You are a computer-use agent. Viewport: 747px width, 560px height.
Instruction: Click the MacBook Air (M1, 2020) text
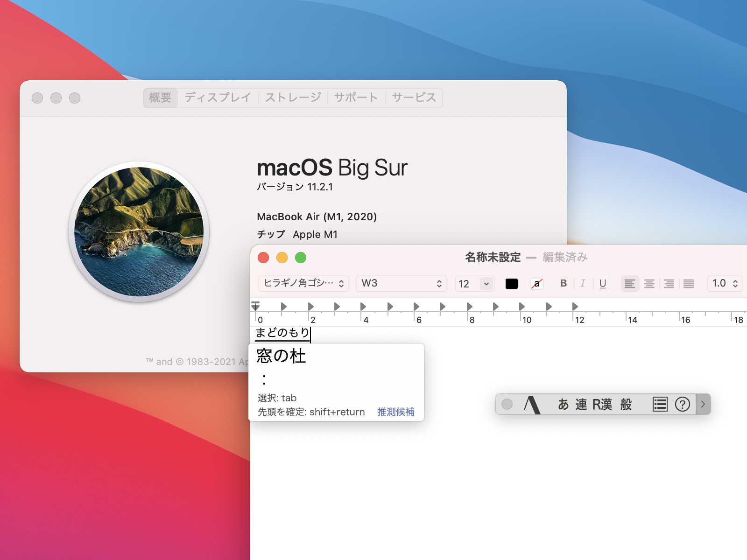[317, 217]
